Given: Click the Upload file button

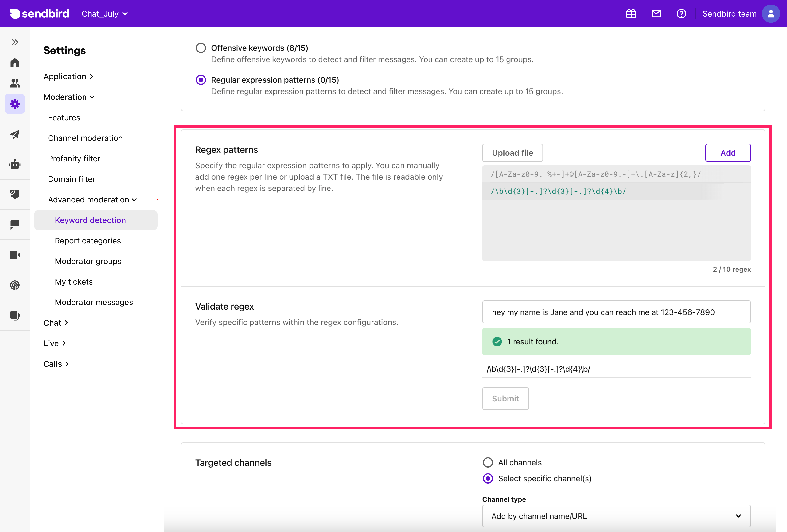Looking at the screenshot, I should [x=512, y=153].
